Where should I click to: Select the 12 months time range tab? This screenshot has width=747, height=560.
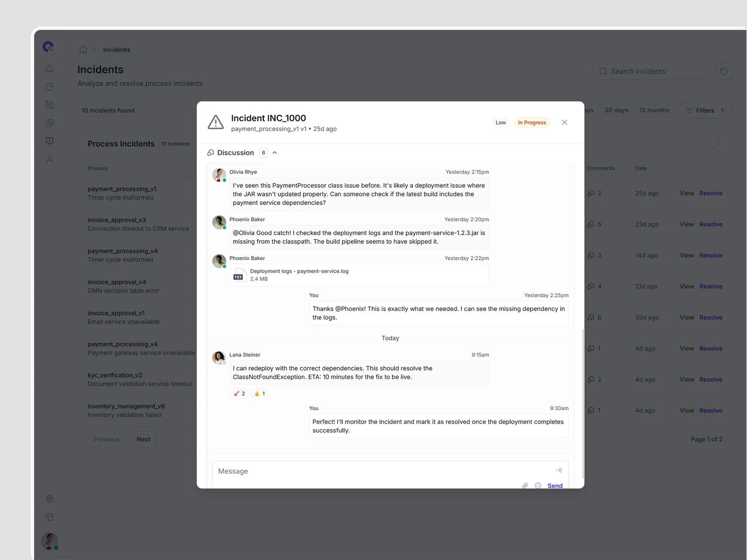(654, 111)
